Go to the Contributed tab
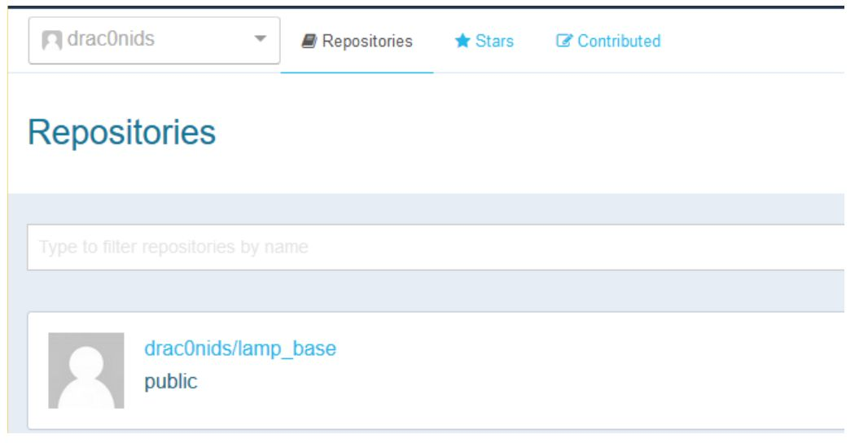Image resolution: width=868 pixels, height=443 pixels. (607, 41)
